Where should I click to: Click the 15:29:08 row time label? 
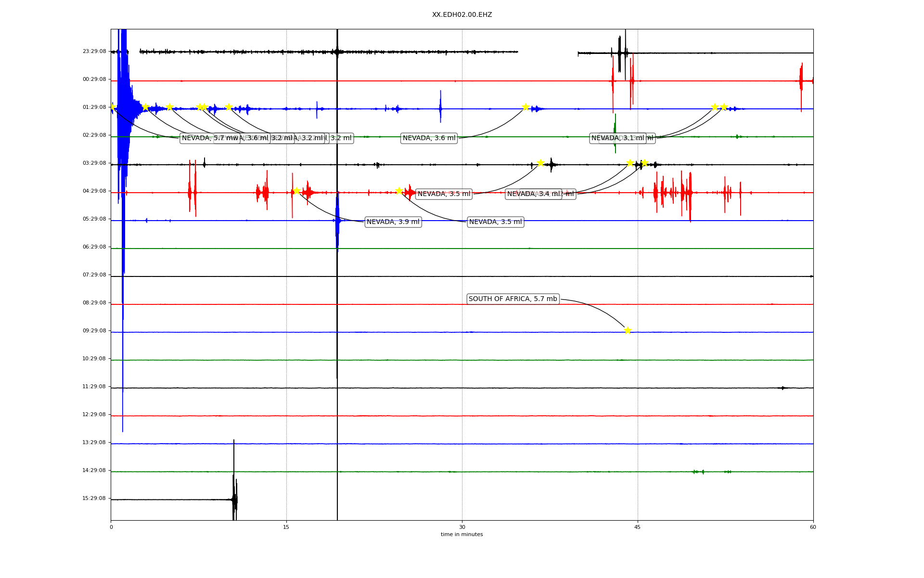pos(94,499)
